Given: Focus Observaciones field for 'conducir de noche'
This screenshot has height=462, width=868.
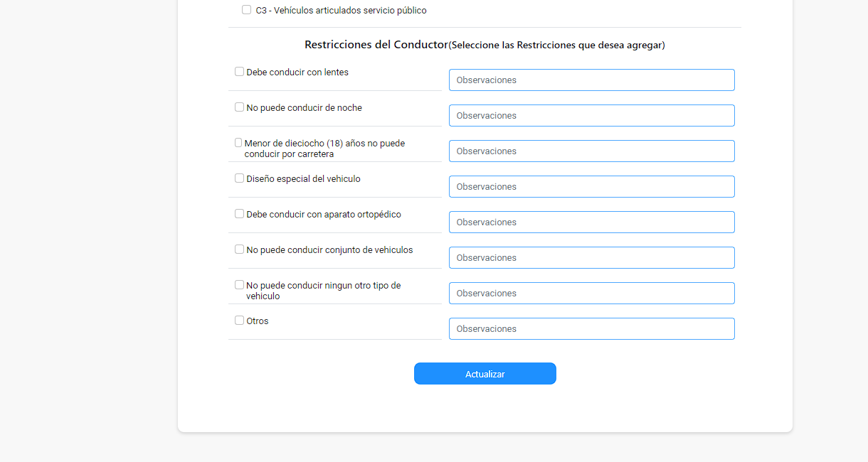Looking at the screenshot, I should [592, 116].
